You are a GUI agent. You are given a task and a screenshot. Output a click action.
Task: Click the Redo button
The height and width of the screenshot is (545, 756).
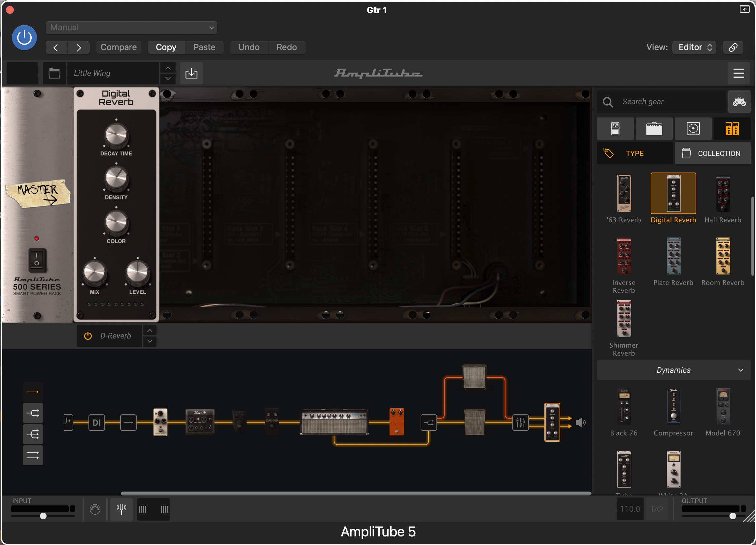287,47
